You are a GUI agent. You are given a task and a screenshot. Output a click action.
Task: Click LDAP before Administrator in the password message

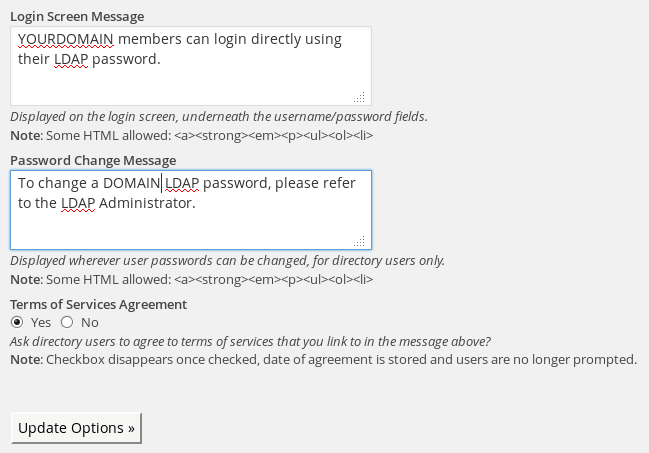click(78, 203)
